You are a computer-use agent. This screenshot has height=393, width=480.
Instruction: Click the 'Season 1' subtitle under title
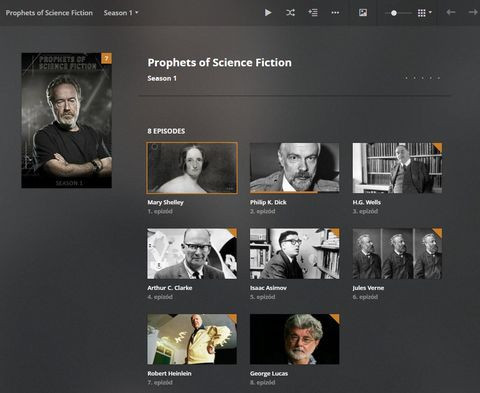(162, 78)
